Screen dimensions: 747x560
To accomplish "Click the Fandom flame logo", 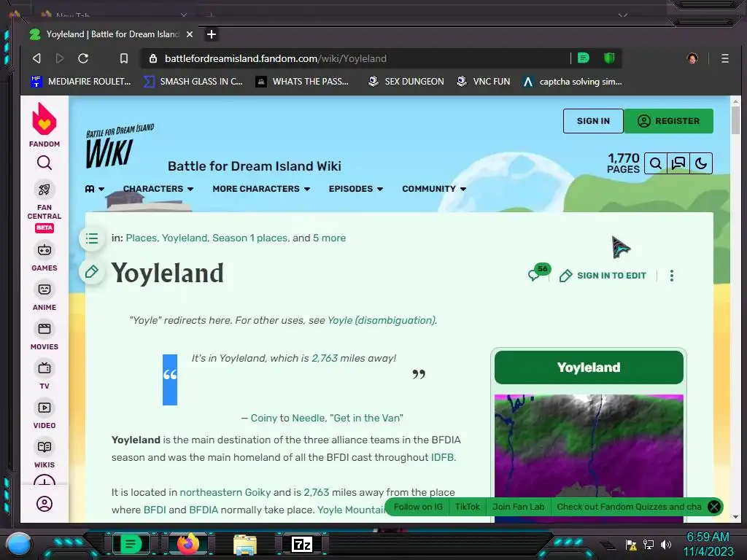I will click(44, 119).
